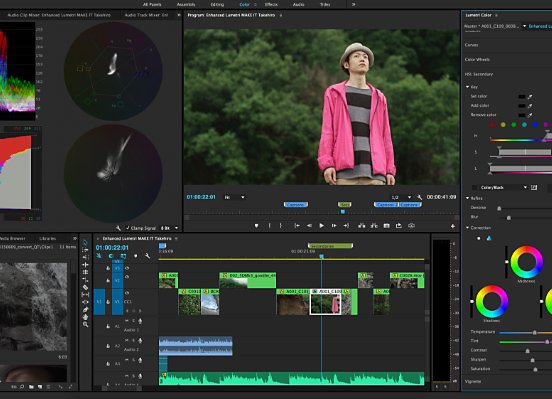This screenshot has width=552, height=399.
Task: Open Lumetri Scopes settings wrench
Action: [118, 228]
